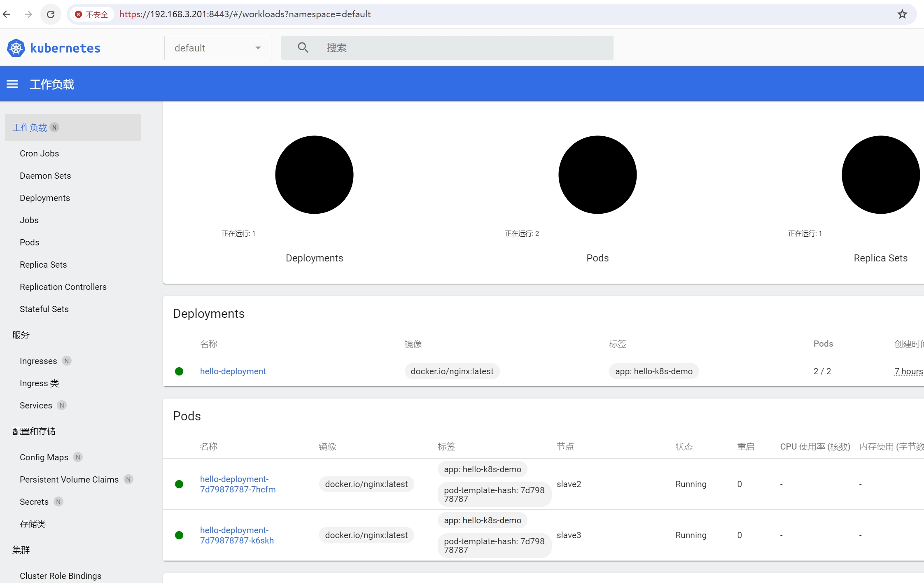Screen dimensions: 924x583
Task: Click the Kubernetes logo icon
Action: click(x=16, y=48)
